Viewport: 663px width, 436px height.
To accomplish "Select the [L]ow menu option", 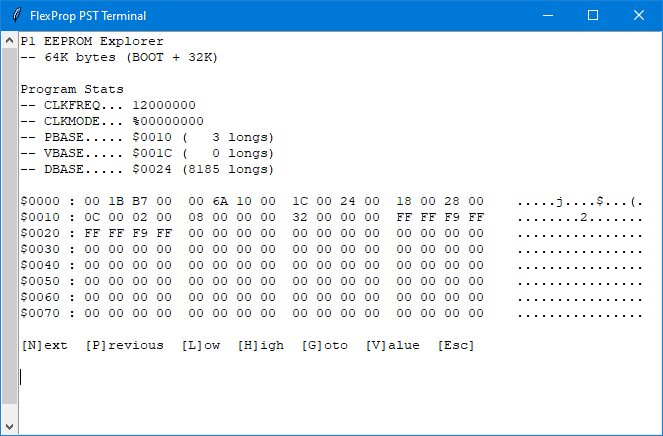I will pos(200,345).
